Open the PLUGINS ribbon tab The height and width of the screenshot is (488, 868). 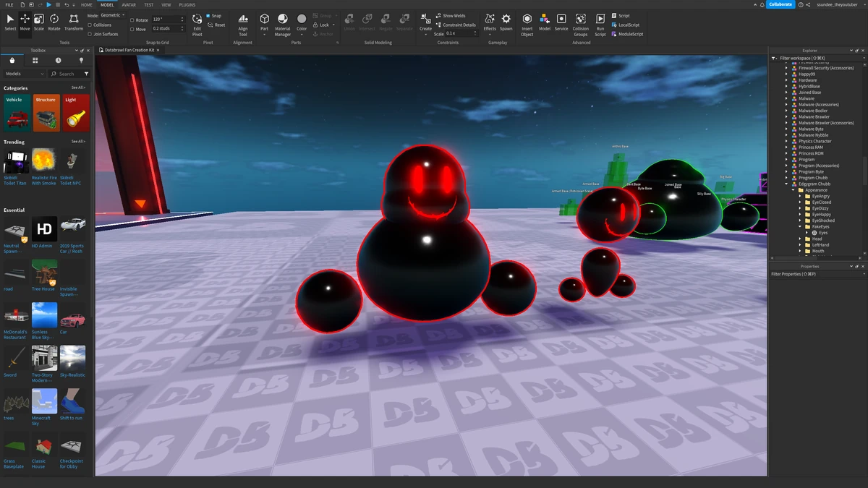[x=187, y=5]
